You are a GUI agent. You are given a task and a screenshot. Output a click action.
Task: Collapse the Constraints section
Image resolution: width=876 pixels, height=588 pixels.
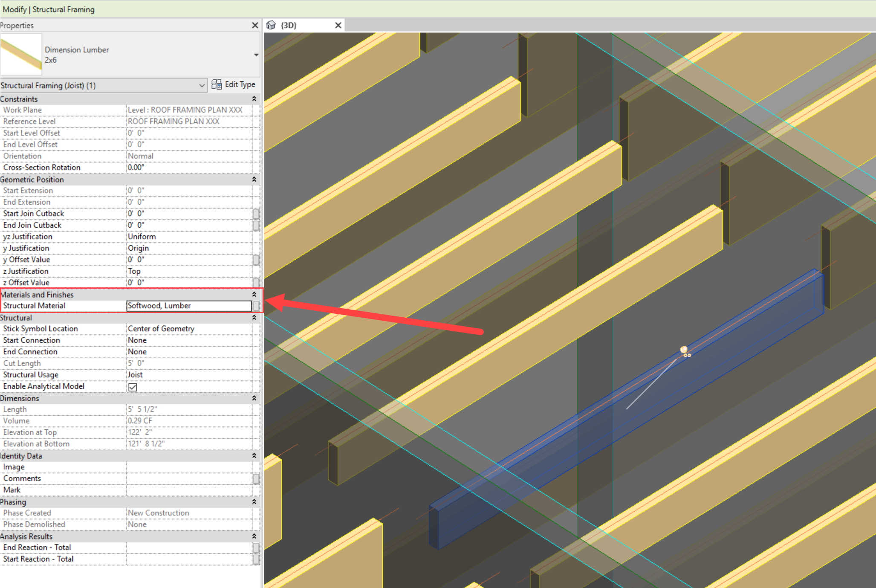click(254, 99)
